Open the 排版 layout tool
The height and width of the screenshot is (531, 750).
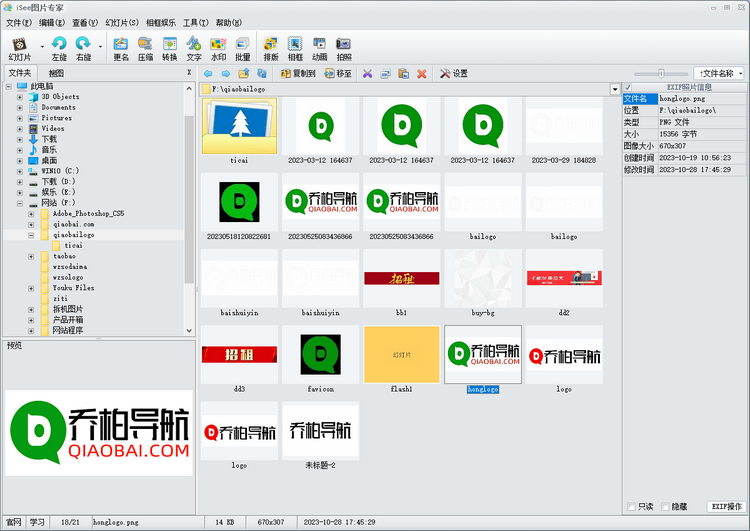271,47
